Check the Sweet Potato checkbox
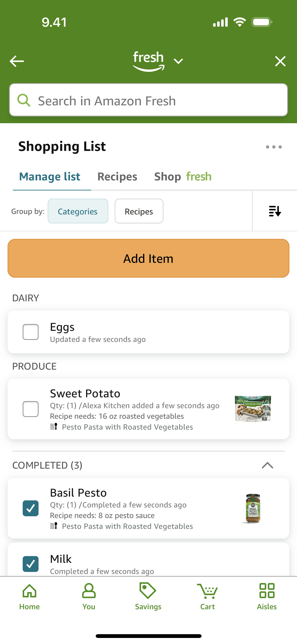297x644 pixels. 30,409
